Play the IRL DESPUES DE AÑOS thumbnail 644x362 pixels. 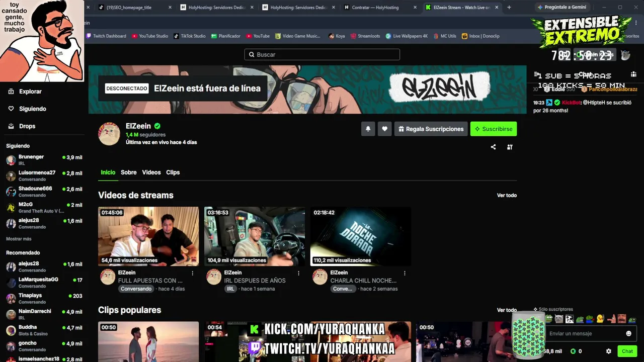click(x=255, y=236)
